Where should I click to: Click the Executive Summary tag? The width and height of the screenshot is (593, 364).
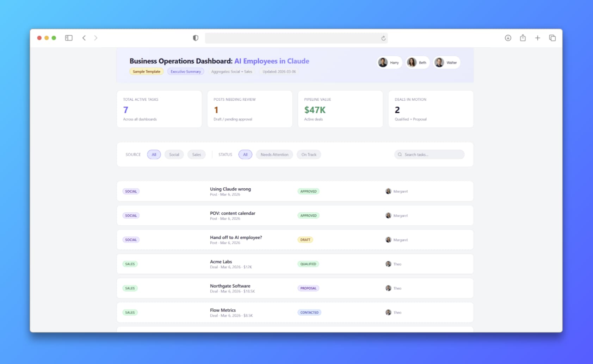[x=186, y=71]
